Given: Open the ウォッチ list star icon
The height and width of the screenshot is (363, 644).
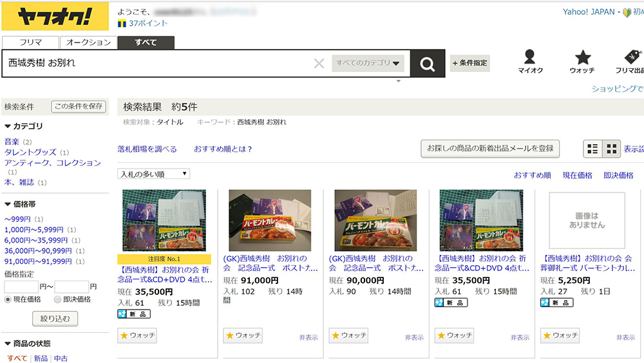Looking at the screenshot, I should pos(582,57).
